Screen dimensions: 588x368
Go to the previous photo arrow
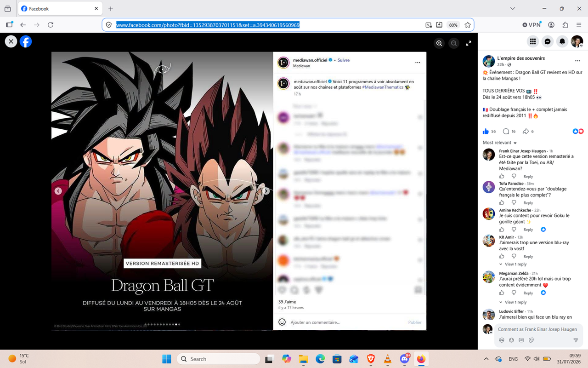58,191
